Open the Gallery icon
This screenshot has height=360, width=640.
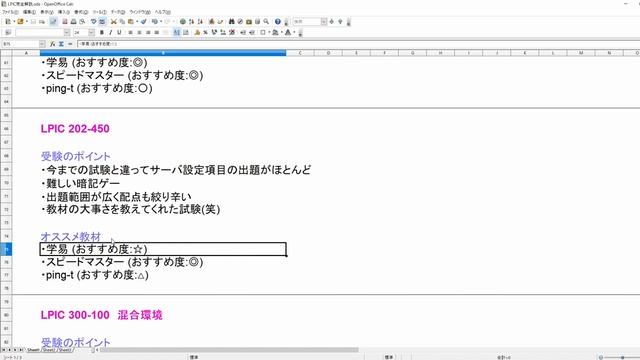249,22
